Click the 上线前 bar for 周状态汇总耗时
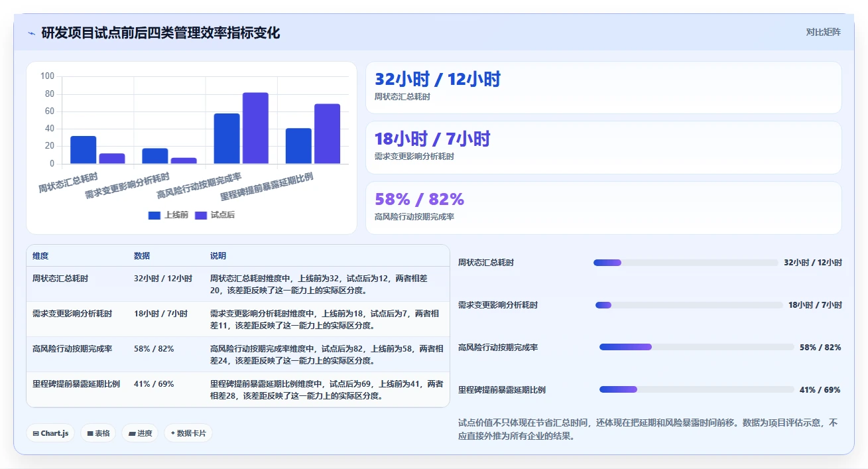The height and width of the screenshot is (469, 868). (x=84, y=150)
